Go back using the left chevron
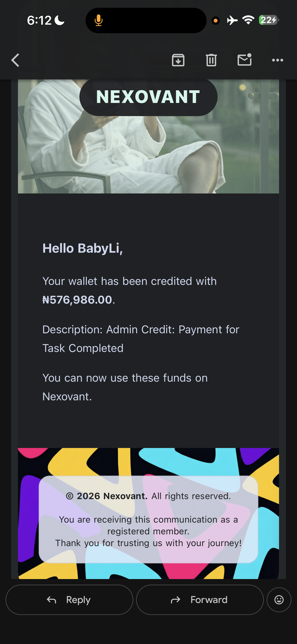Image resolution: width=297 pixels, height=644 pixels. pos(15,60)
